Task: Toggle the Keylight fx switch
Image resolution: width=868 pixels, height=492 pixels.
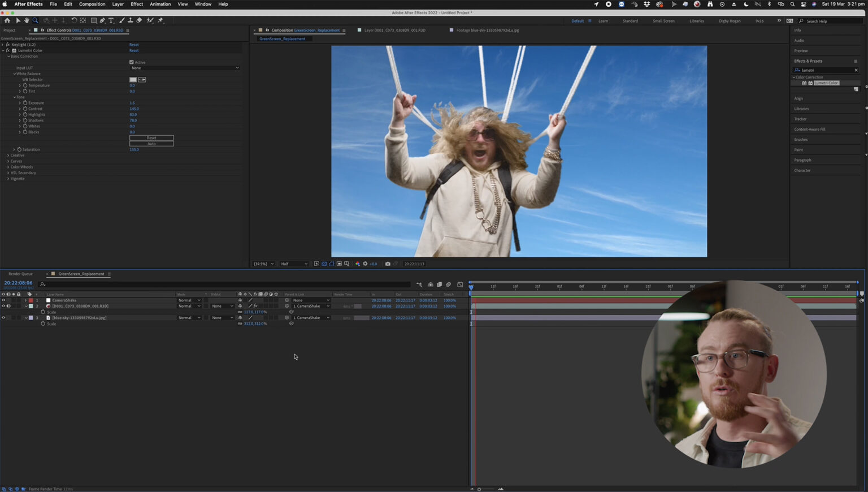Action: click(x=8, y=45)
